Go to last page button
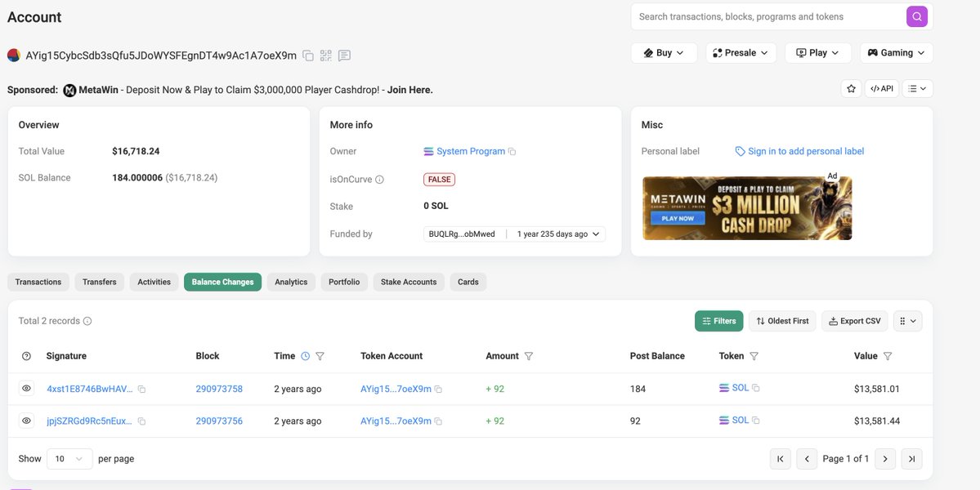980x490 pixels. pos(912,459)
